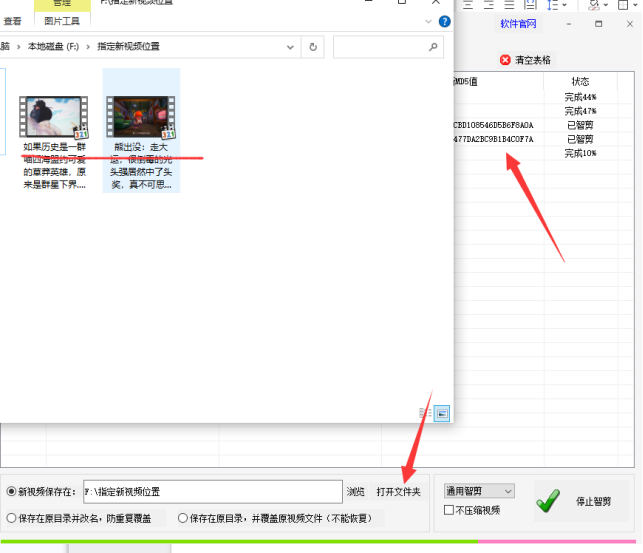This screenshot has height=553, width=643.
Task: Switch Explorer to details list view
Action: (x=425, y=413)
